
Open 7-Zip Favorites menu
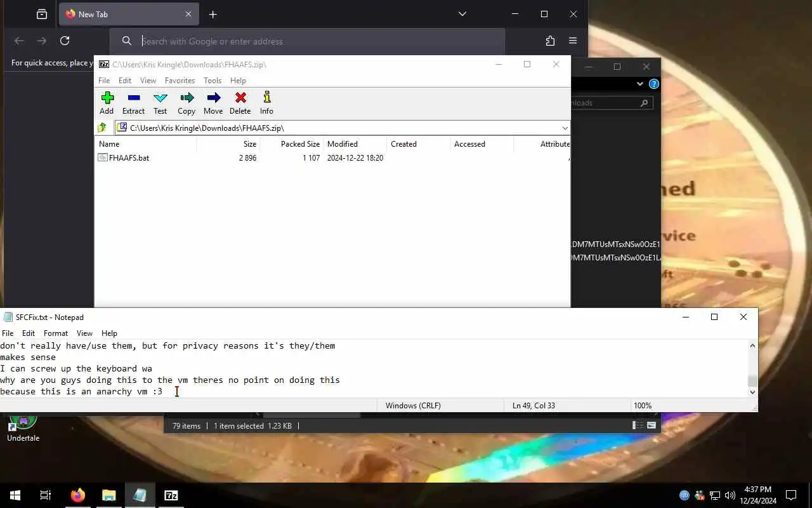180,81
